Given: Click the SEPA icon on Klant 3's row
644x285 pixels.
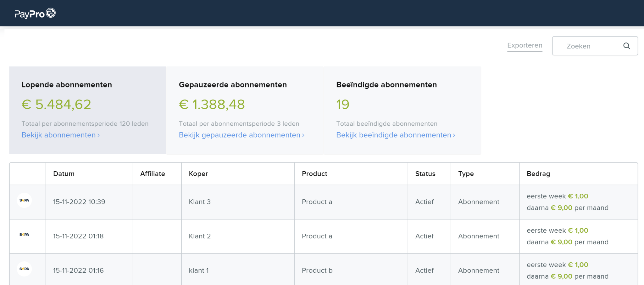Looking at the screenshot, I should click(25, 200).
